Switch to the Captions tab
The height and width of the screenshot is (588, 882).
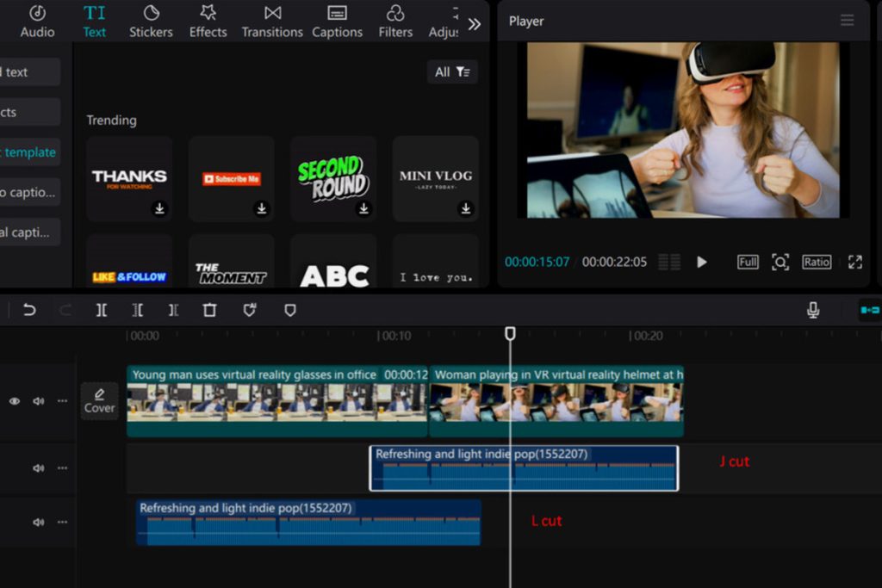click(337, 22)
